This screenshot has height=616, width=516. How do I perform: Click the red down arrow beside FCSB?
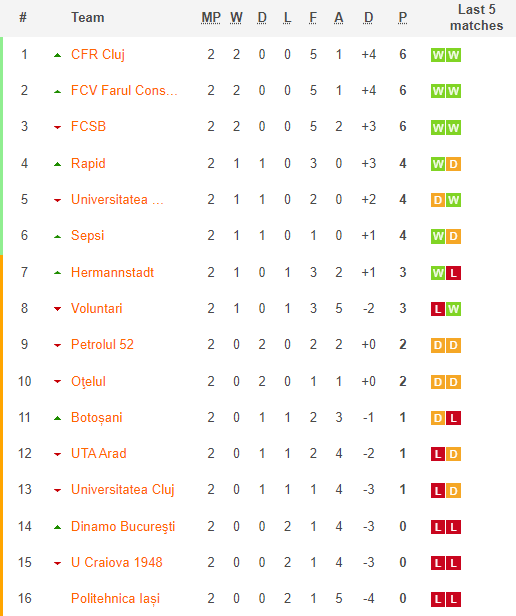tap(57, 127)
